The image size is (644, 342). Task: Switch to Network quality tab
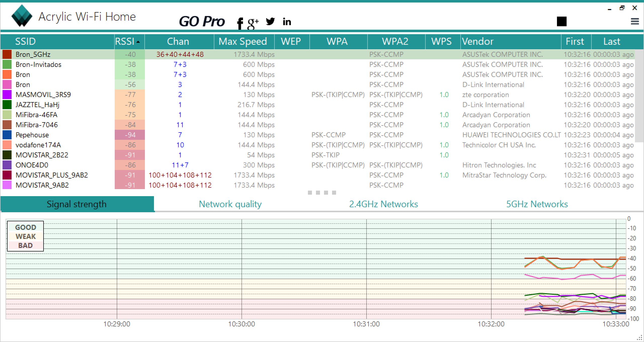(230, 204)
